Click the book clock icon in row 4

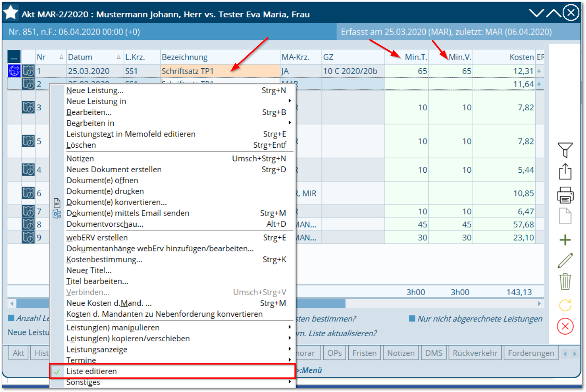pos(28,170)
